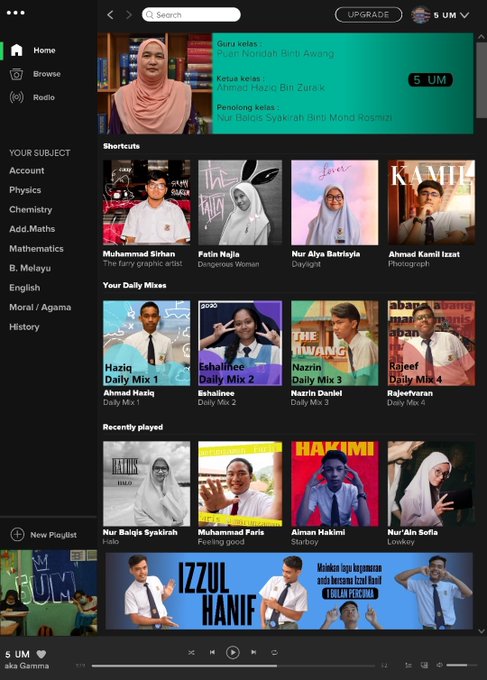
Task: Click the scroll down arrow of main pane
Action: (x=481, y=631)
